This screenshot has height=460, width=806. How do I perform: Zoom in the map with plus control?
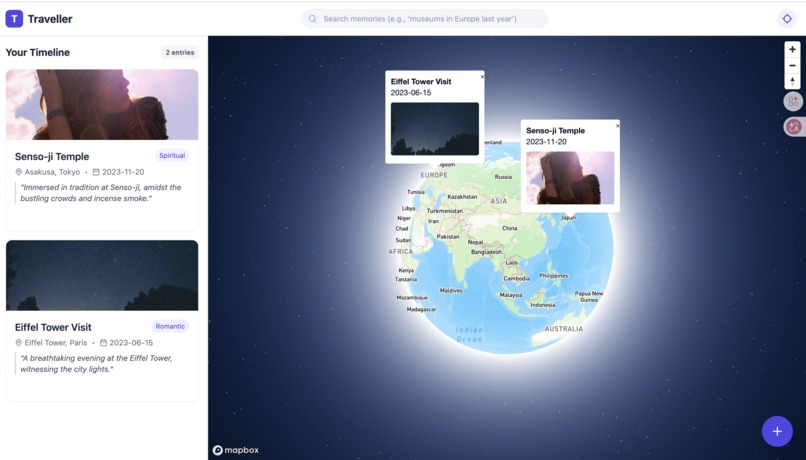tap(792, 49)
